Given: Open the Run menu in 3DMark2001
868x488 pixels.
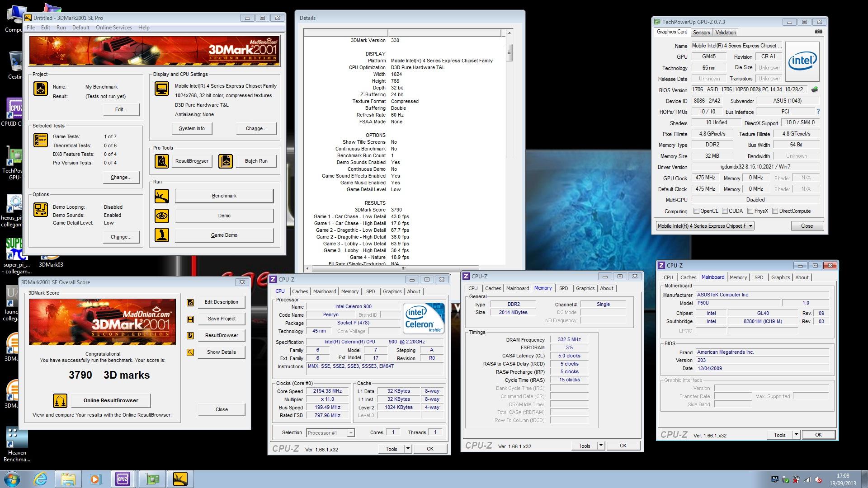Looking at the screenshot, I should (x=61, y=28).
